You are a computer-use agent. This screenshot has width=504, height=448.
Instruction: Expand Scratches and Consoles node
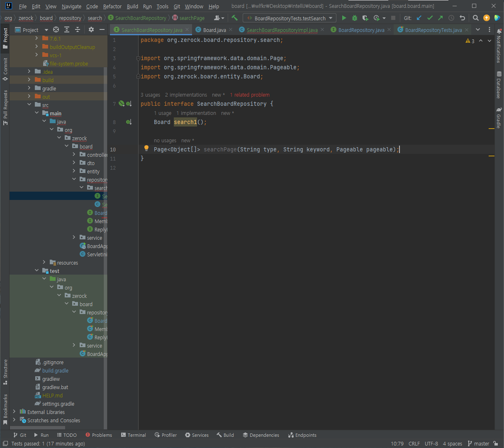point(15,420)
